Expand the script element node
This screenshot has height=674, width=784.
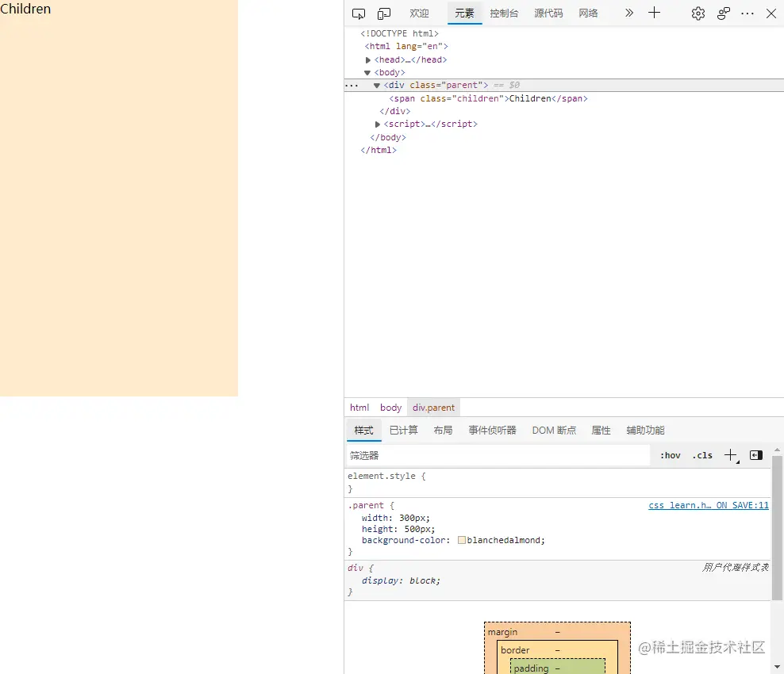pos(378,124)
